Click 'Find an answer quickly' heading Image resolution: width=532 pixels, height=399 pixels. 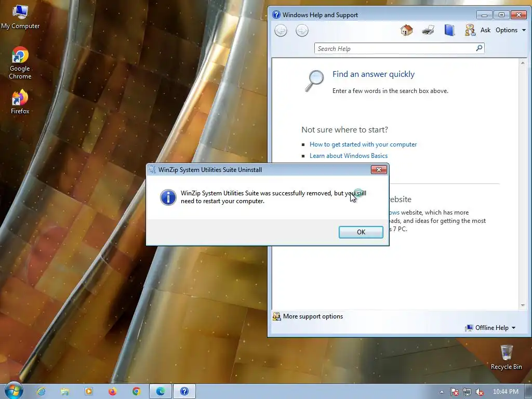tap(373, 74)
